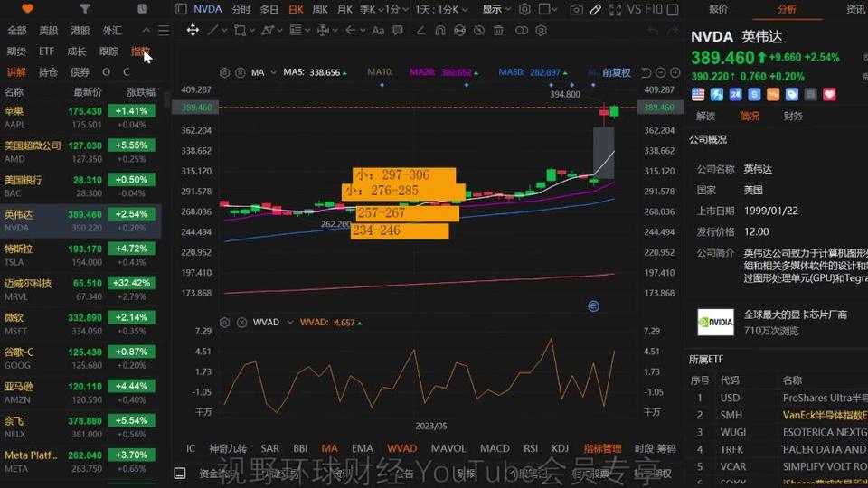Sort watchlist by 涨跌幅 column
This screenshot has width=868, height=488.
[141, 92]
